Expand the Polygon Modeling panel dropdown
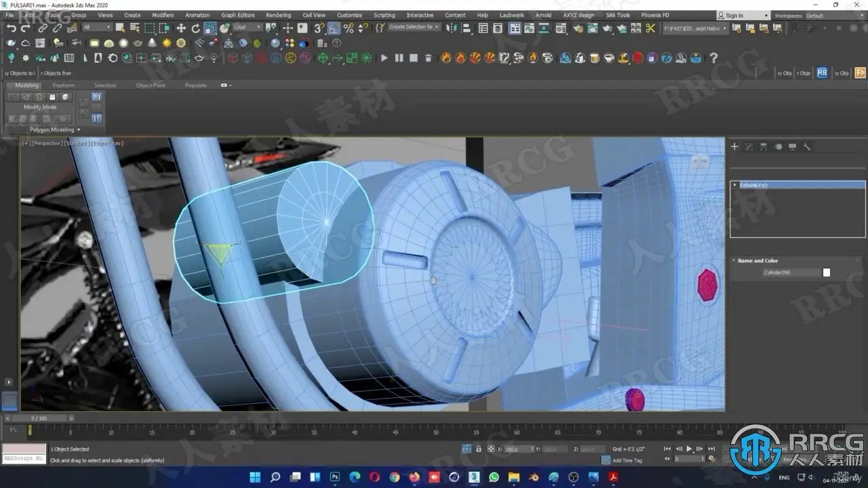This screenshot has height=488, width=868. (x=55, y=129)
